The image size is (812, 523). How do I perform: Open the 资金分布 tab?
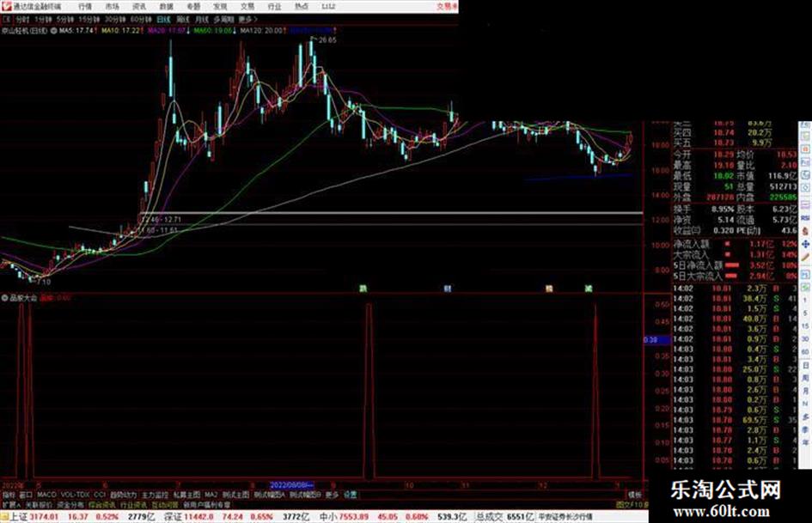70,504
